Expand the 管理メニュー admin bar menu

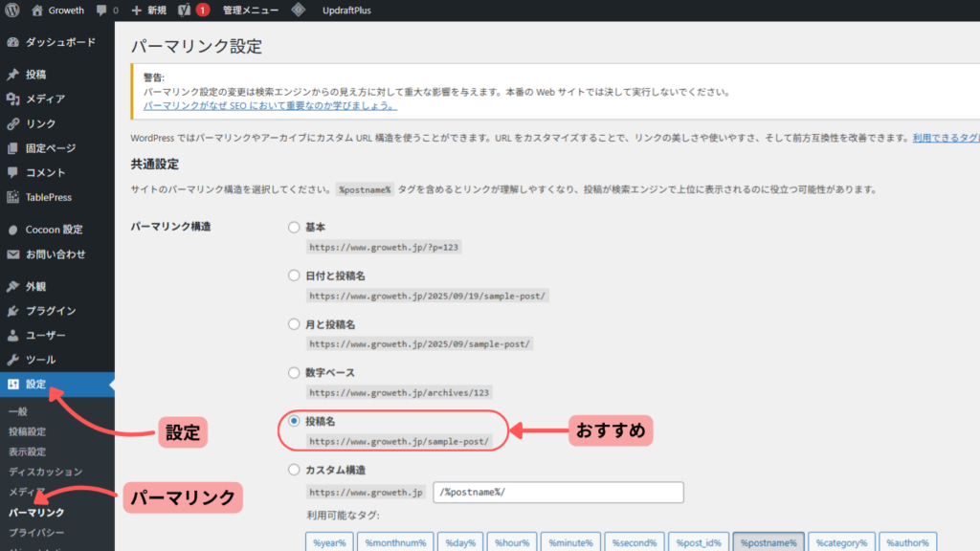click(x=251, y=11)
